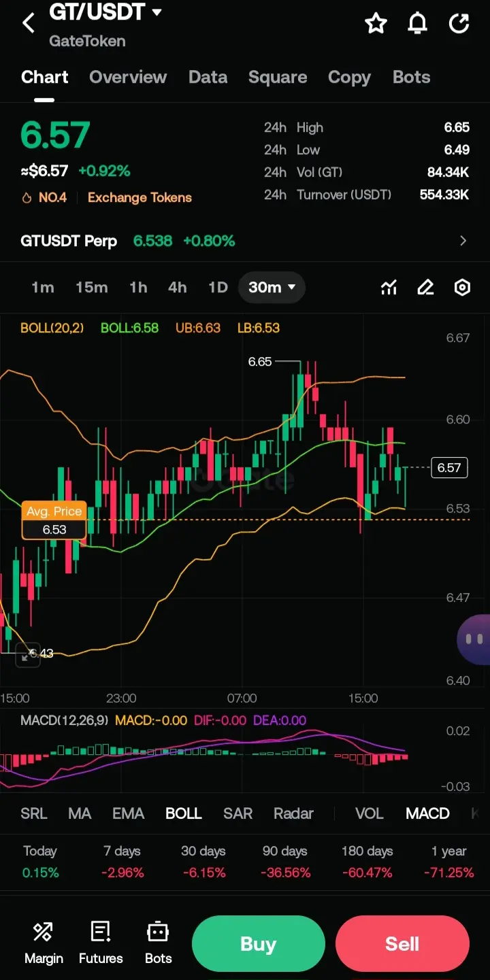This screenshot has width=490, height=980.
Task: Tap the 30 days -6.15% performance
Action: 203,862
